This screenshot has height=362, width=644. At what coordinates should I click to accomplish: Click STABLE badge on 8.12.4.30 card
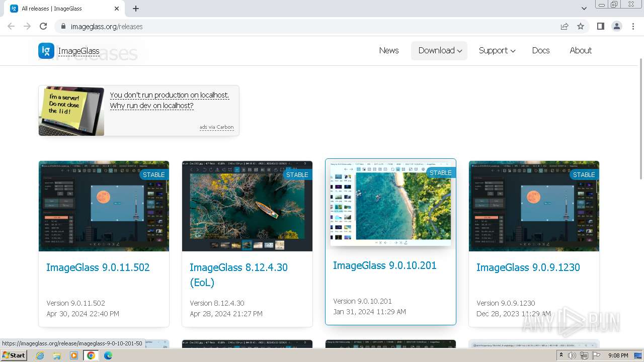click(297, 175)
